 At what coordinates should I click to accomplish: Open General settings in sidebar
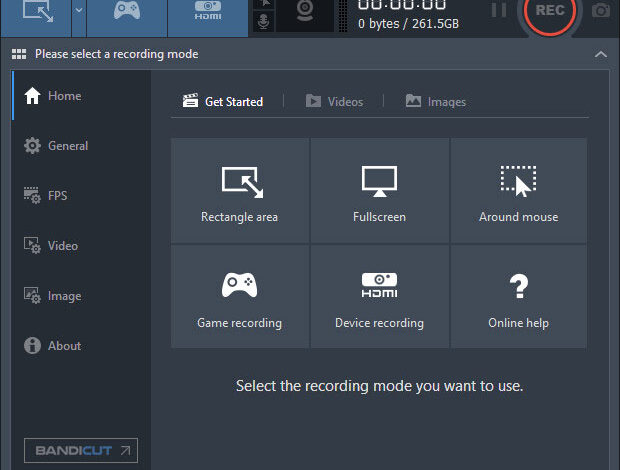[81, 146]
